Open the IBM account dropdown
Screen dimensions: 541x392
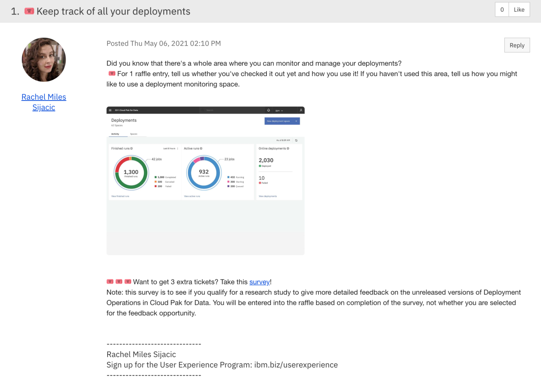(279, 111)
